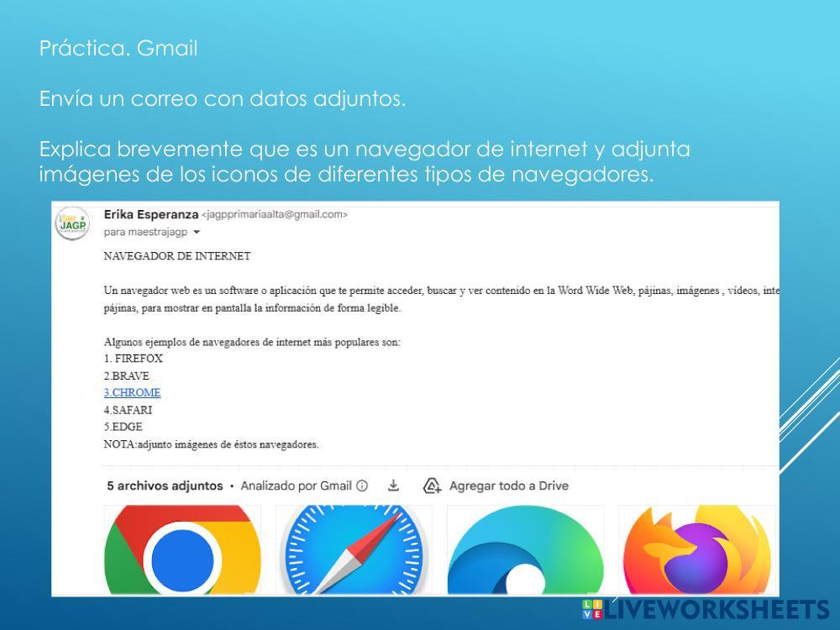Open the Firefox icon attachment
840x630 pixels.
[696, 550]
